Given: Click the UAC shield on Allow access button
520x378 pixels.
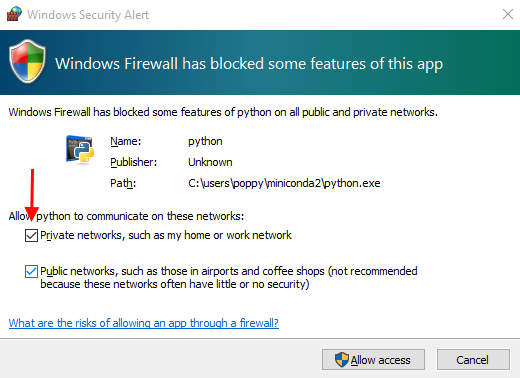Looking at the screenshot, I should [x=342, y=360].
